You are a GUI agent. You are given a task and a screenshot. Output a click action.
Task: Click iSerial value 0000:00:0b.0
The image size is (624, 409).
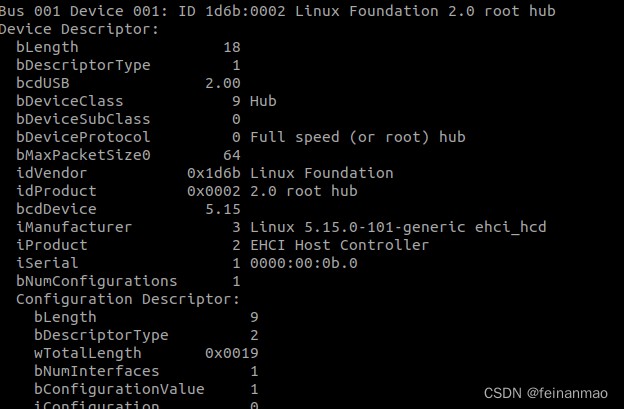pyautogui.click(x=304, y=263)
